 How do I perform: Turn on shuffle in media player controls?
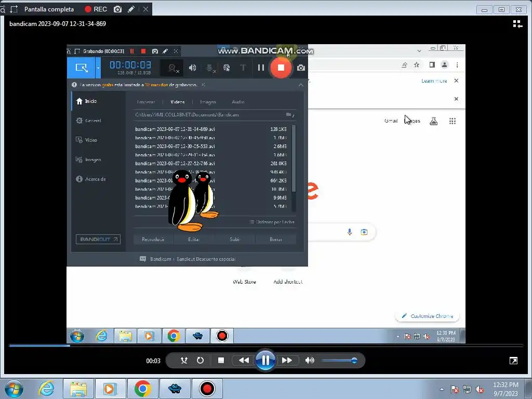(184, 361)
